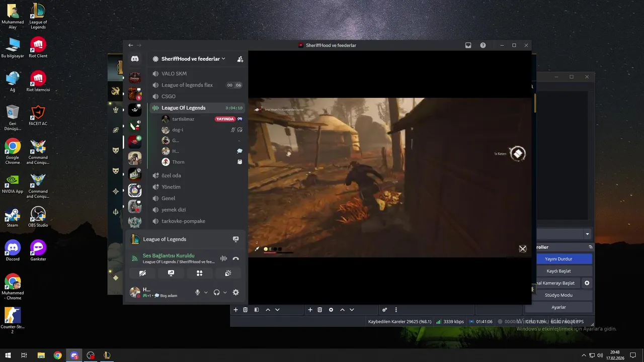This screenshot has height=362, width=644.
Task: Open virtual camera settings gear in OBS
Action: click(x=587, y=283)
